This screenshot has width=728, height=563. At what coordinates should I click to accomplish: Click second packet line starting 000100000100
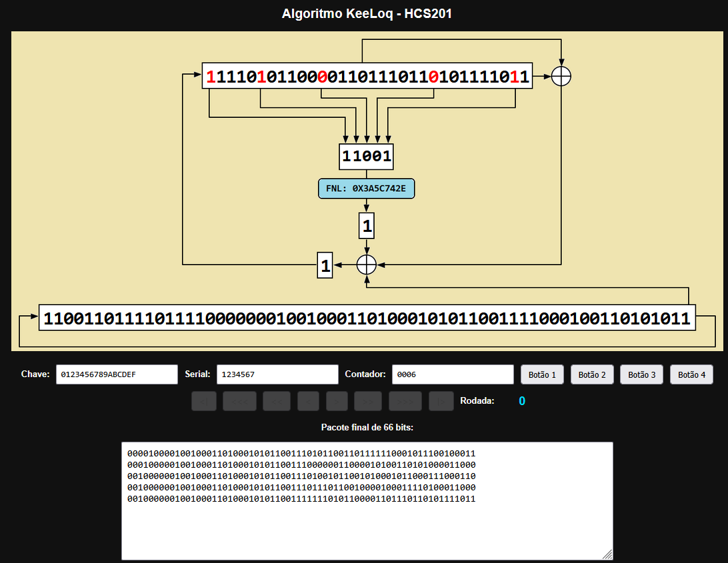coord(301,464)
